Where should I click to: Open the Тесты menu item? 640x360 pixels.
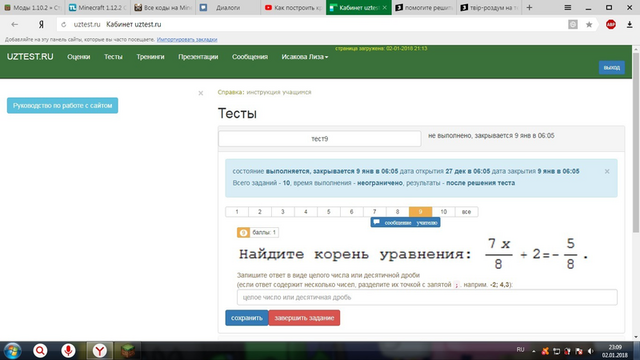[x=113, y=57]
